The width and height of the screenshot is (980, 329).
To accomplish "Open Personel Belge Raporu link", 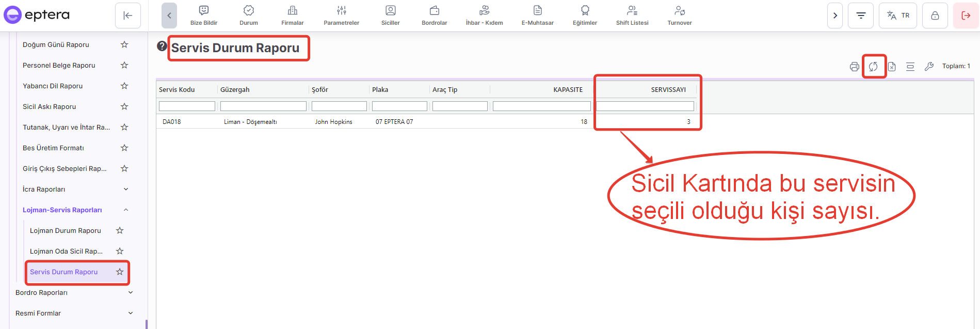I will 59,66.
